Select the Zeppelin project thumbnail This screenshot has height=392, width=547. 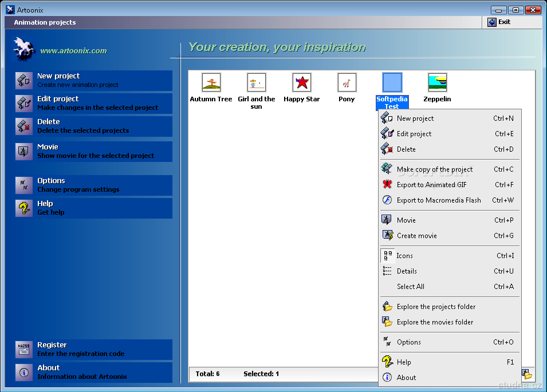(x=437, y=82)
